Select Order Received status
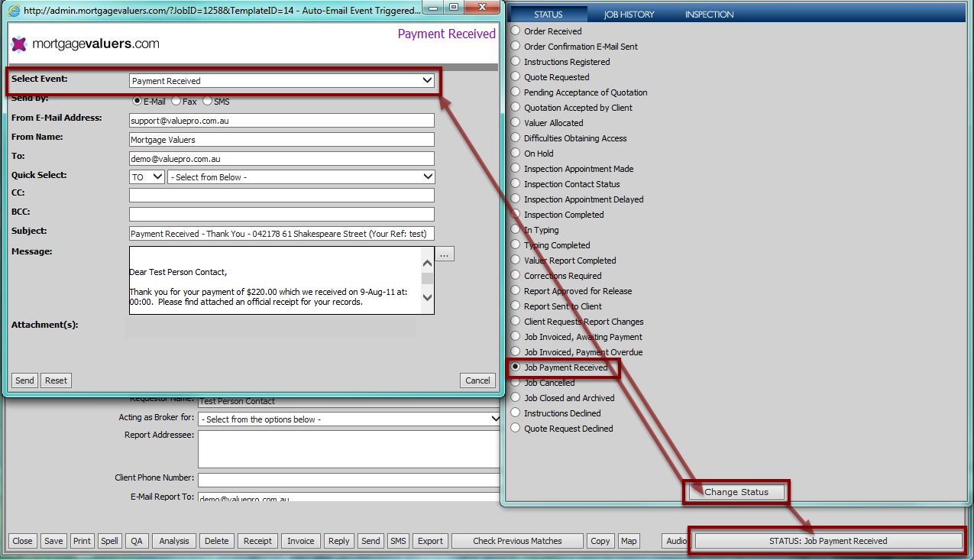 [x=516, y=31]
